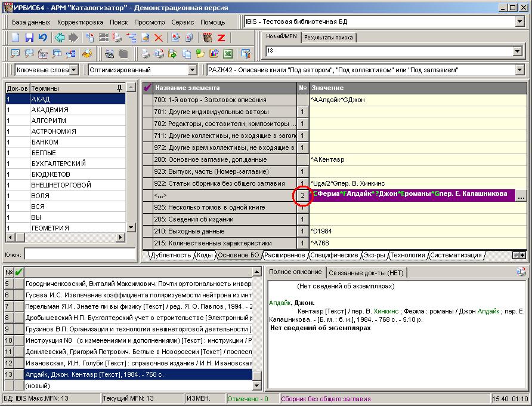Click the Ключ input field
The image size is (532, 406).
tap(79, 254)
